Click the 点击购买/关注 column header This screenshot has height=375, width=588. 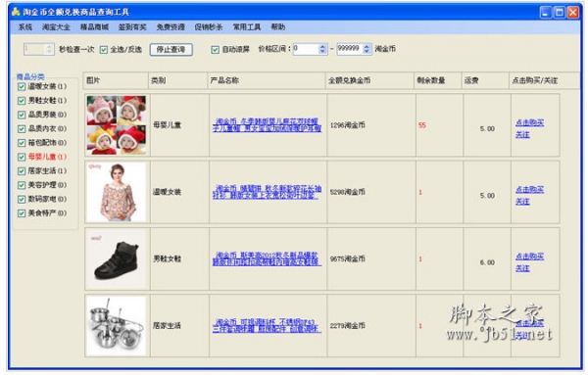click(x=545, y=80)
